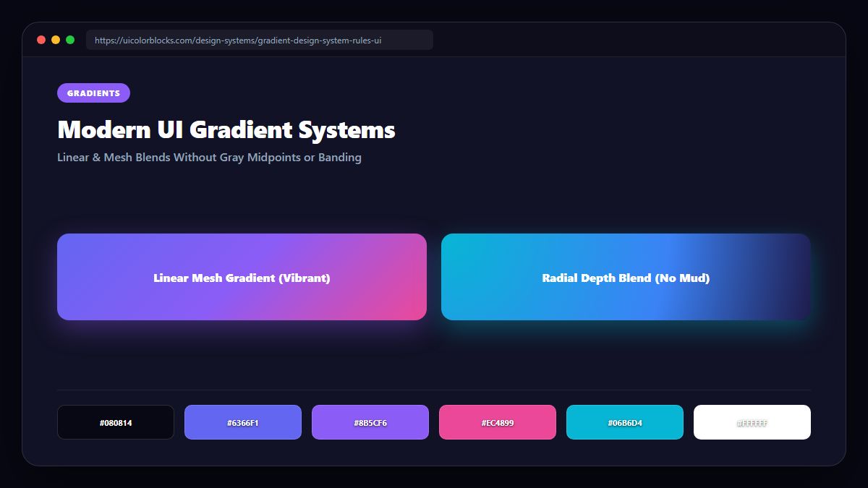
Task: Pick the #8B5CF6 violet swatch
Action: (370, 422)
